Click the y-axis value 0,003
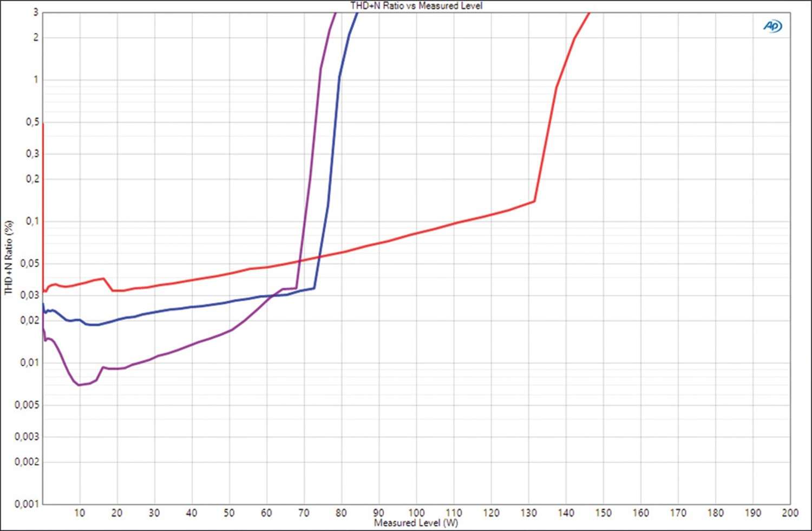This screenshot has width=812, height=531. 27,437
